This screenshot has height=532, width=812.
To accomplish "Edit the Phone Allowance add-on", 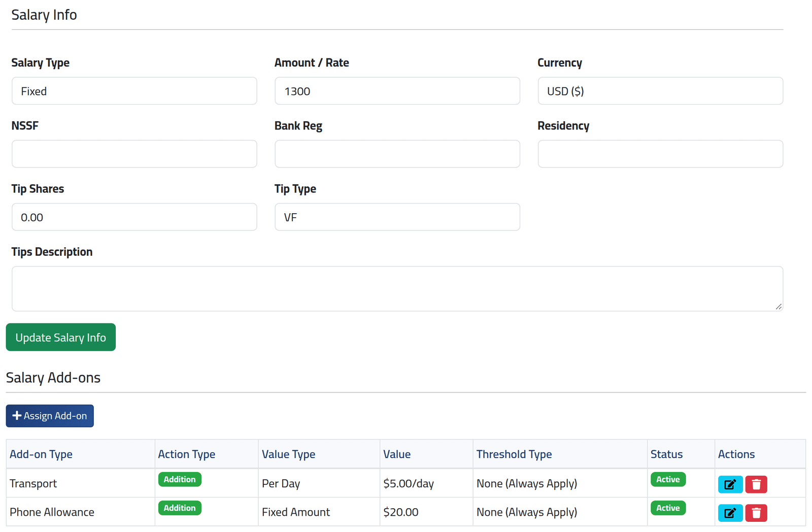I will tap(730, 513).
